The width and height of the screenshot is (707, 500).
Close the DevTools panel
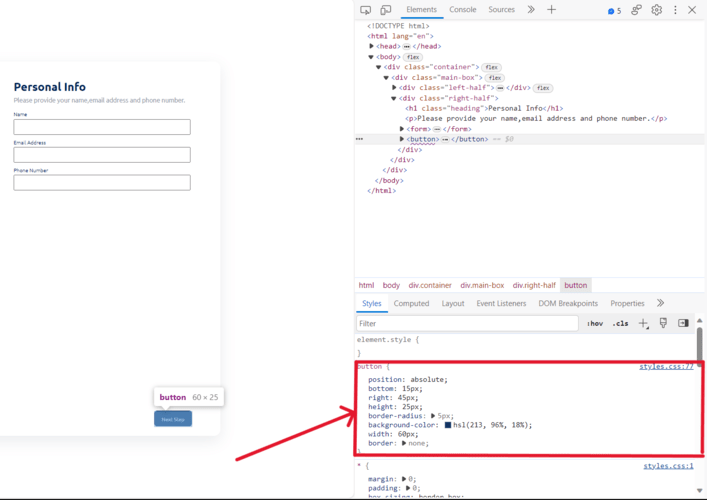click(x=692, y=10)
